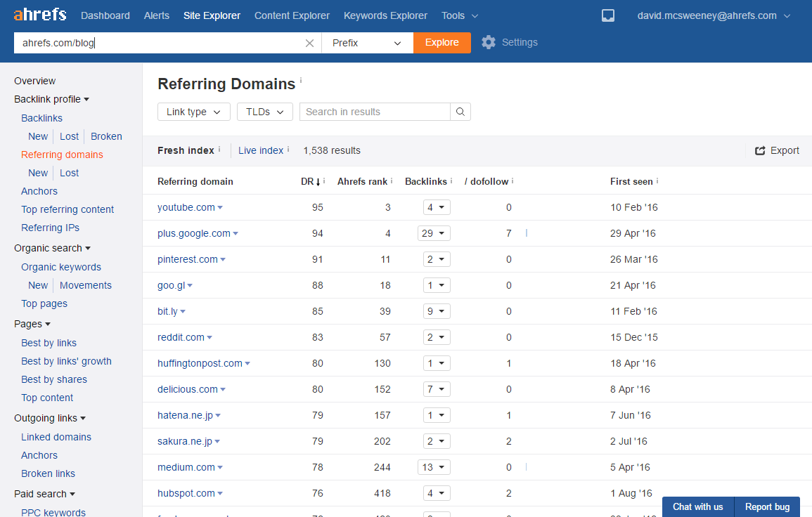Open Best by links' growth
This screenshot has height=517, width=812.
[66, 361]
